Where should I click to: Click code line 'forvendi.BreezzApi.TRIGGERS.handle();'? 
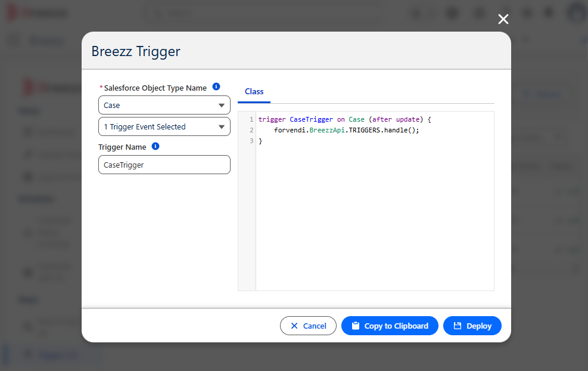click(347, 130)
